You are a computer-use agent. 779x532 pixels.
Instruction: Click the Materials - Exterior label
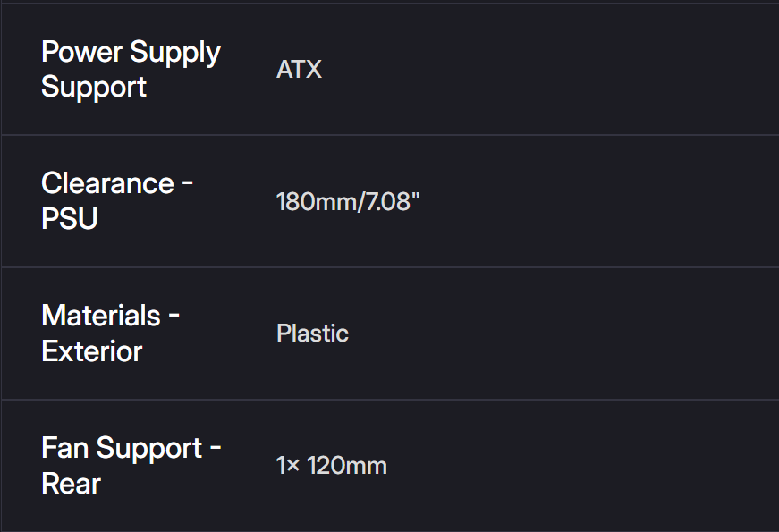[x=111, y=334]
